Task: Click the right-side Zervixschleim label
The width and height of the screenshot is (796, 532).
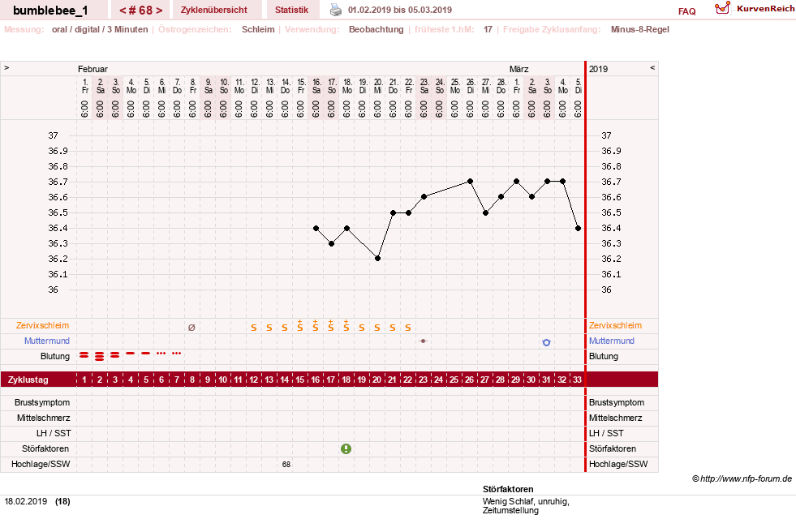Action: 615,325
